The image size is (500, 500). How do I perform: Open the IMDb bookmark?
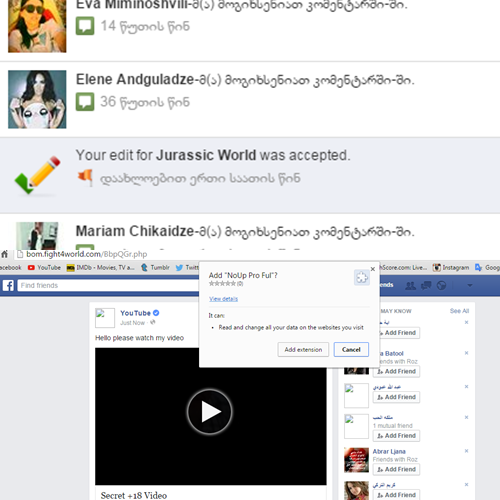pos(101,268)
